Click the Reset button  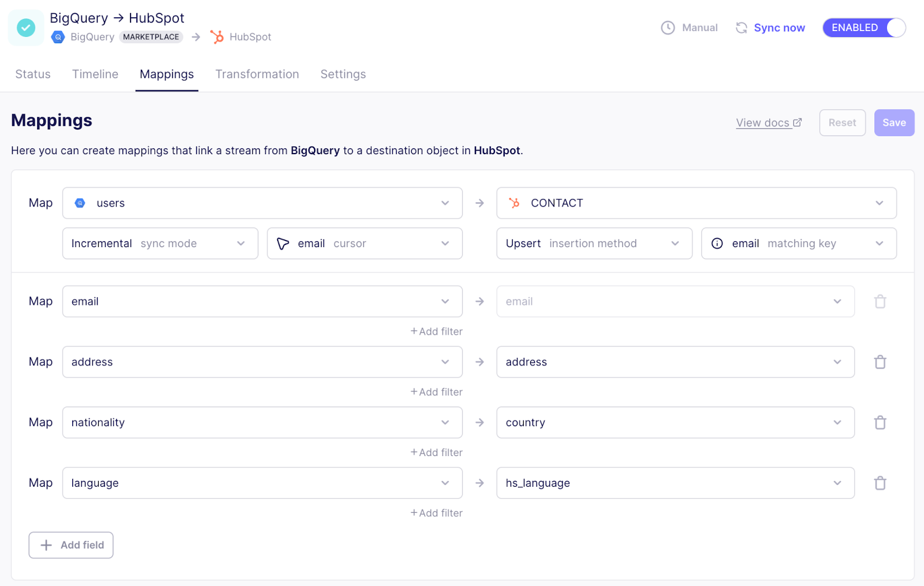coord(842,122)
